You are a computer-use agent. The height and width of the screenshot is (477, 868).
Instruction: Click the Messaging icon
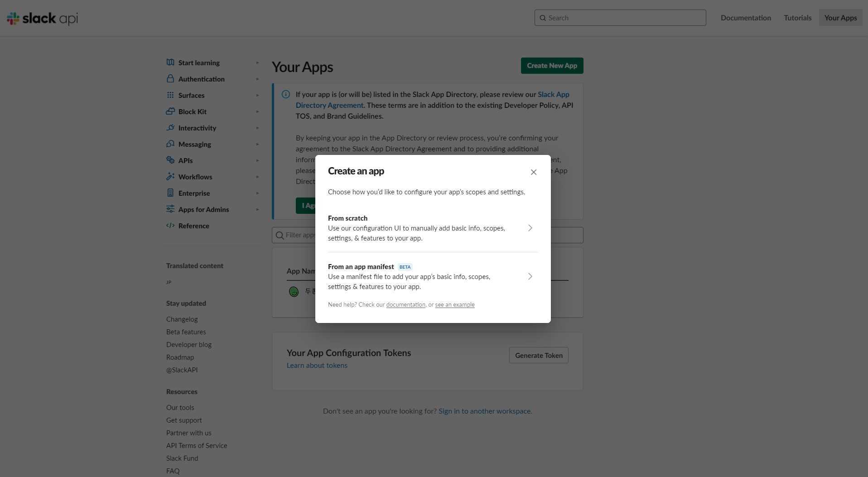(170, 144)
